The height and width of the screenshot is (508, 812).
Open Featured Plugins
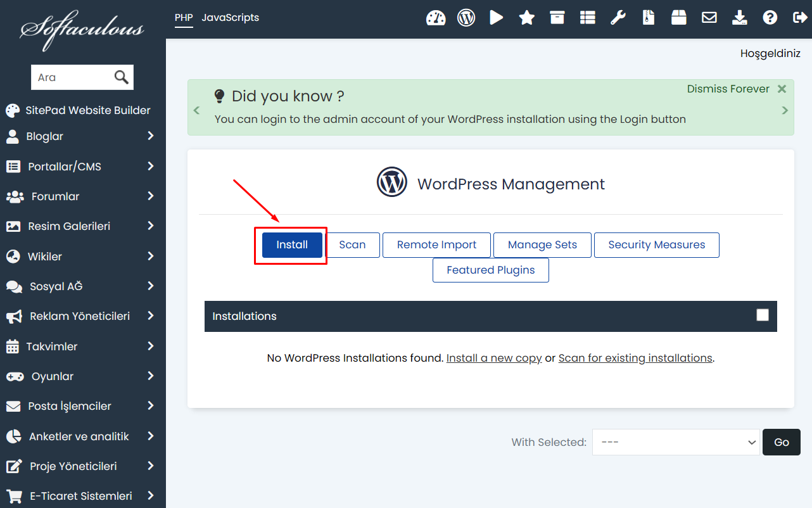pos(491,270)
